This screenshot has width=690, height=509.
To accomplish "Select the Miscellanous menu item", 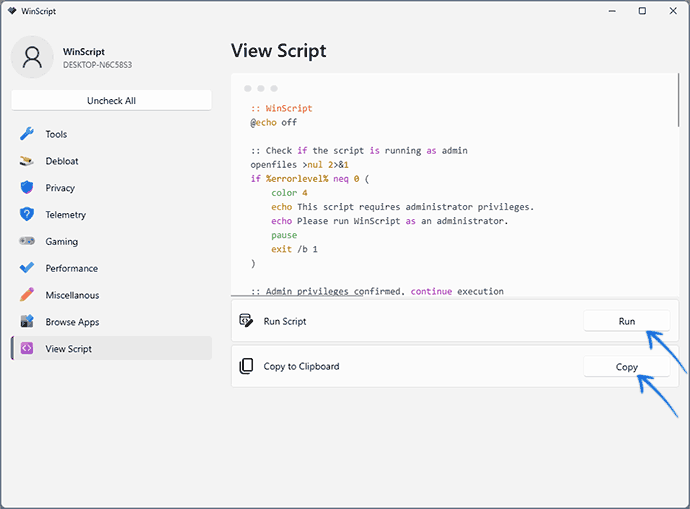I will [x=111, y=295].
